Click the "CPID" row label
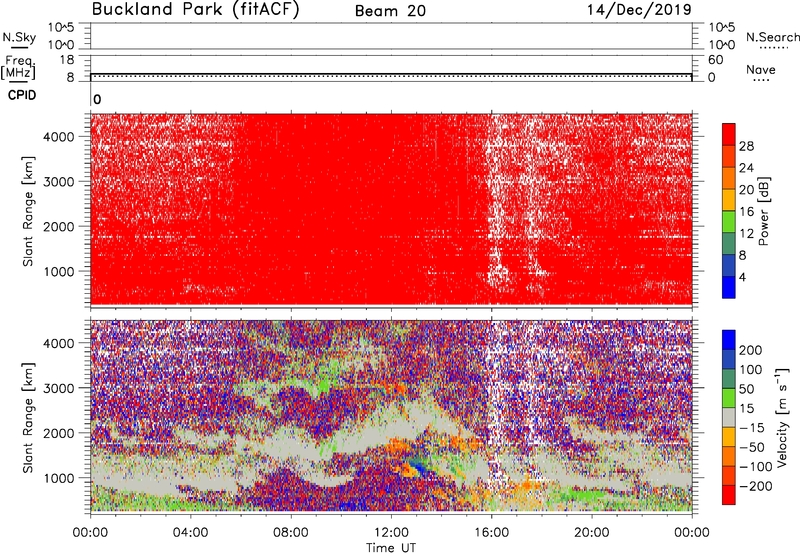The height and width of the screenshot is (554, 800). [x=22, y=95]
